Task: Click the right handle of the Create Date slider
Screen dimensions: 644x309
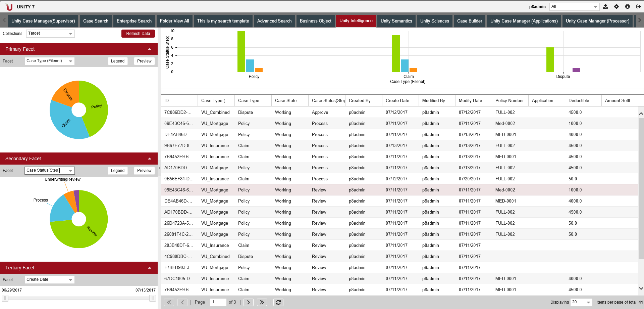Action: [x=152, y=298]
